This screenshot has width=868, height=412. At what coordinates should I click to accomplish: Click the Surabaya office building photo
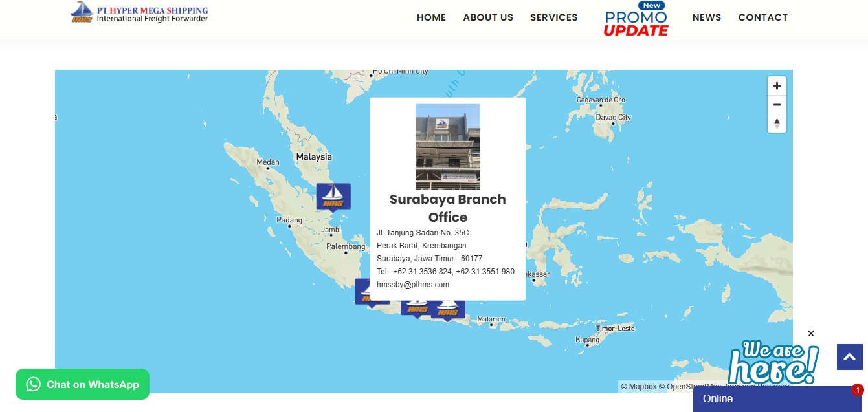point(448,147)
